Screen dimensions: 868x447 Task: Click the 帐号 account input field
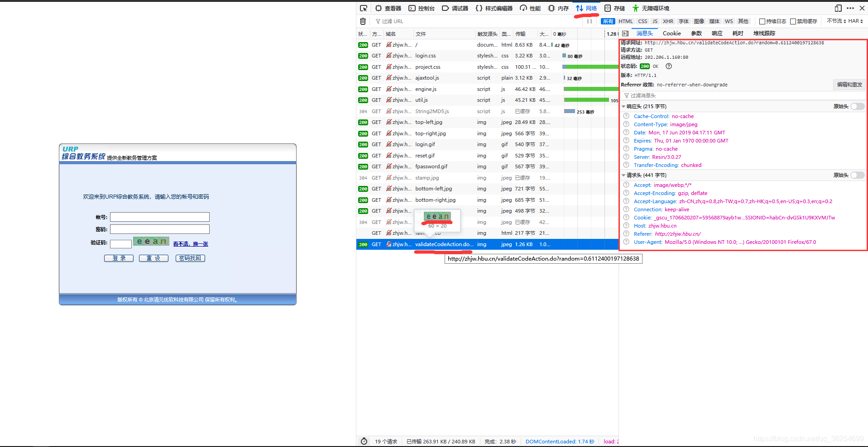click(160, 217)
